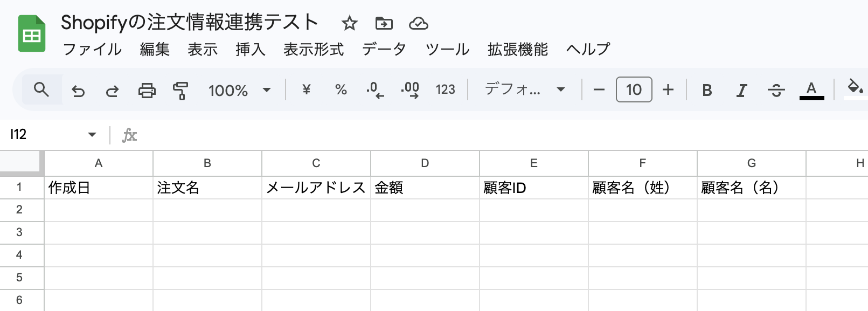Click the font size input field
This screenshot has width=868, height=311.
634,89
